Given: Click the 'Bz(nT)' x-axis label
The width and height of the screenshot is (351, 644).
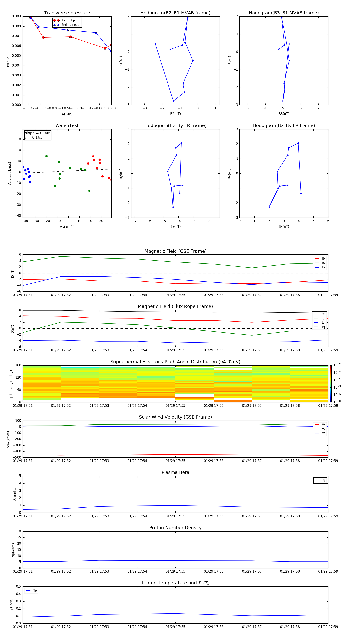Looking at the screenshot, I should click(175, 227).
